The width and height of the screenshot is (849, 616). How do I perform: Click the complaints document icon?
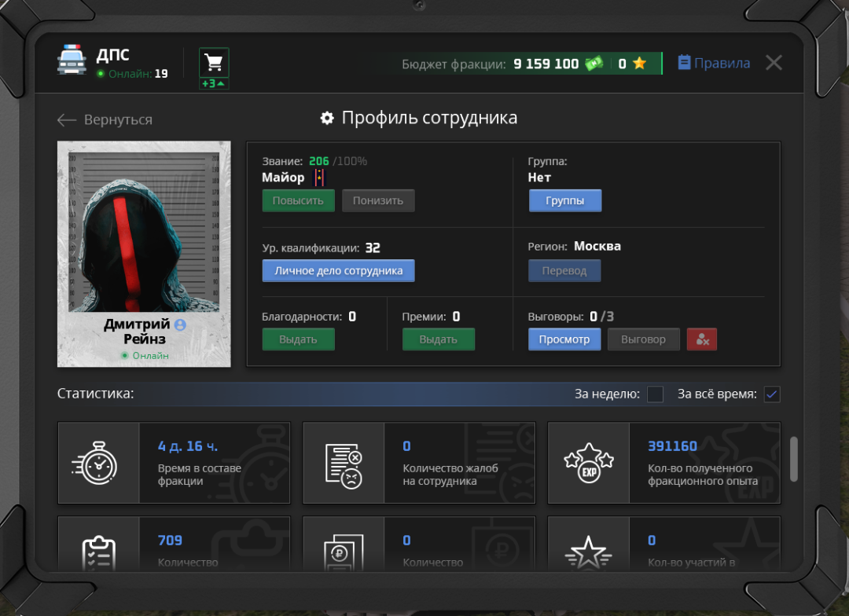pyautogui.click(x=344, y=465)
